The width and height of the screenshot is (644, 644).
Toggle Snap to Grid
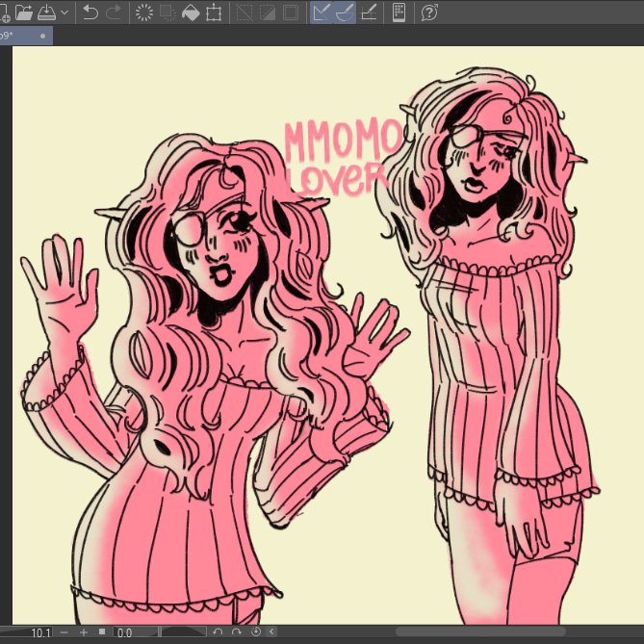[369, 13]
